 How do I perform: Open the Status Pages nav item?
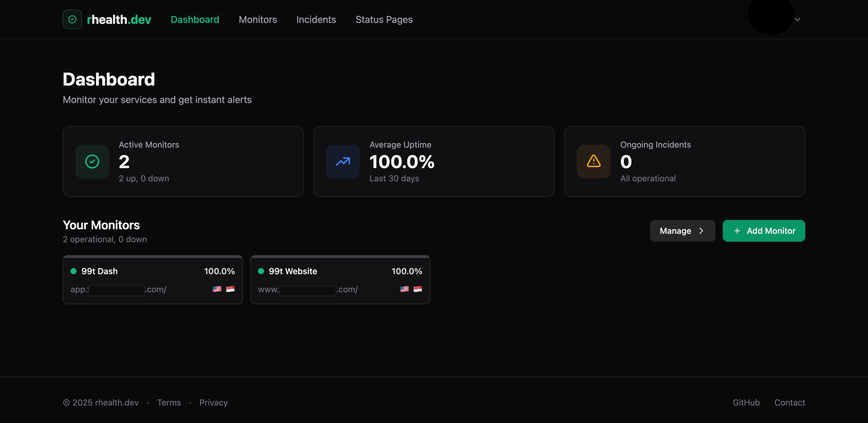(384, 19)
